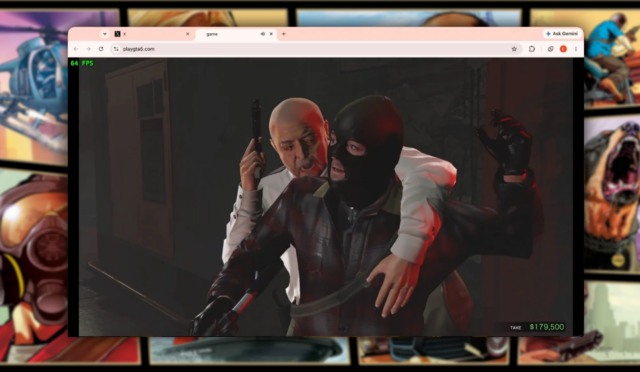640x372 pixels.
Task: Add a new browser tab
Action: (x=284, y=34)
